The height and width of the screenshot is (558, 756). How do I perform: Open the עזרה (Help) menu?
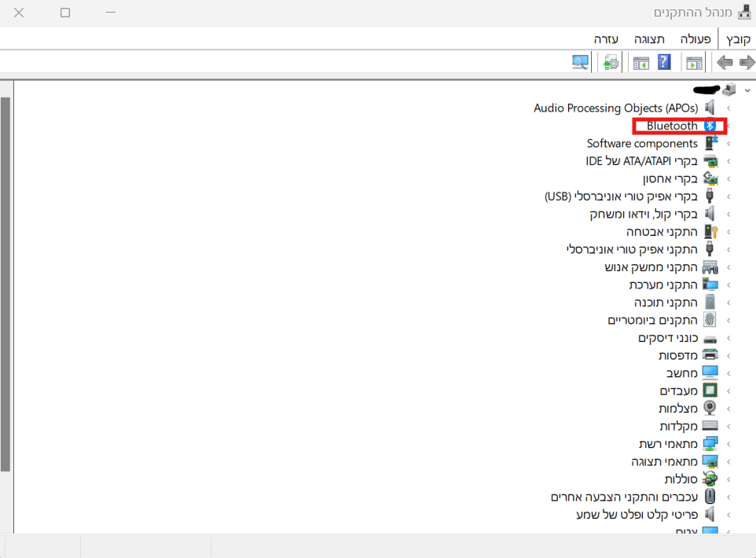click(606, 39)
